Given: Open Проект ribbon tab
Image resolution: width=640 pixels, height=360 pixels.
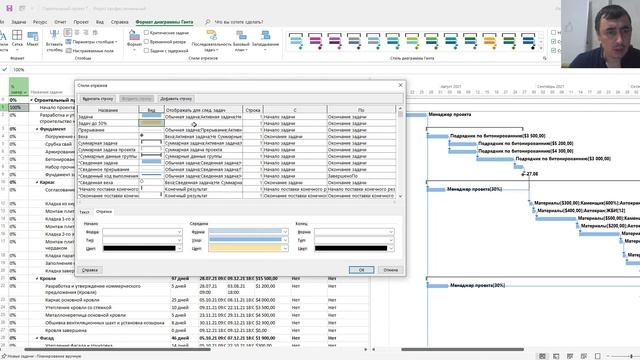Looking at the screenshot, I should 81,22.
